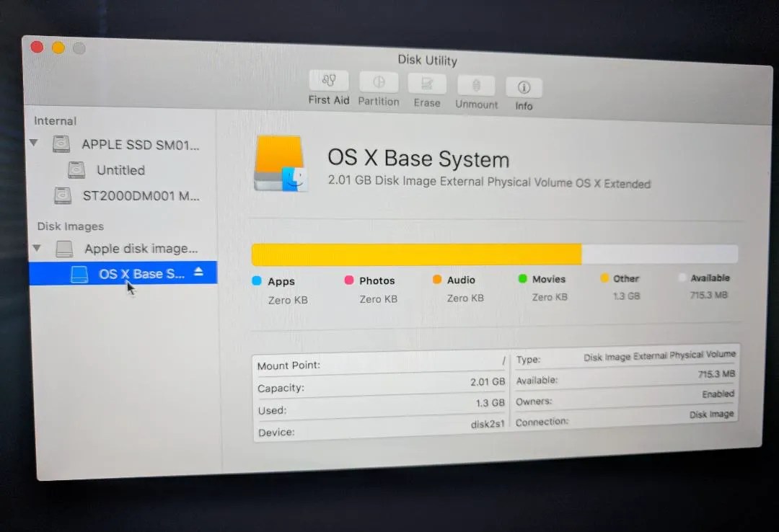Open the Partition tool
Image resolution: width=779 pixels, height=532 pixels.
378,85
